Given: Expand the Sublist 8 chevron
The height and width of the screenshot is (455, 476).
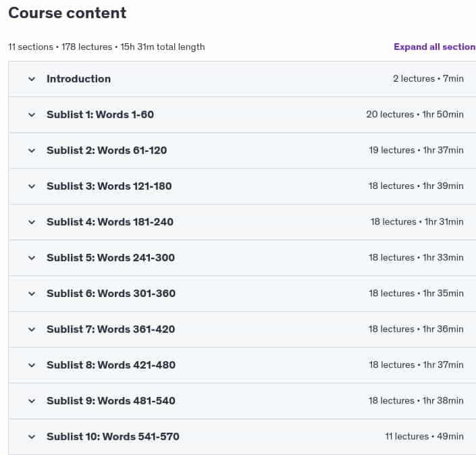Looking at the screenshot, I should point(32,365).
